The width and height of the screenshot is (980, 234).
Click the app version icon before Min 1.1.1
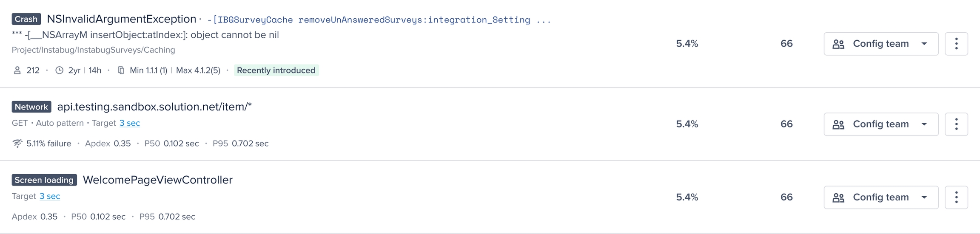(121, 70)
